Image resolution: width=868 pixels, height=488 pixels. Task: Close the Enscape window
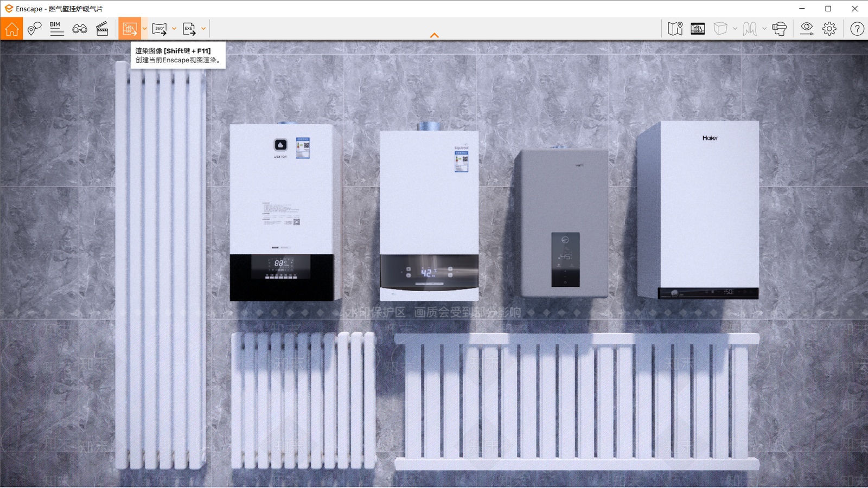tap(855, 9)
